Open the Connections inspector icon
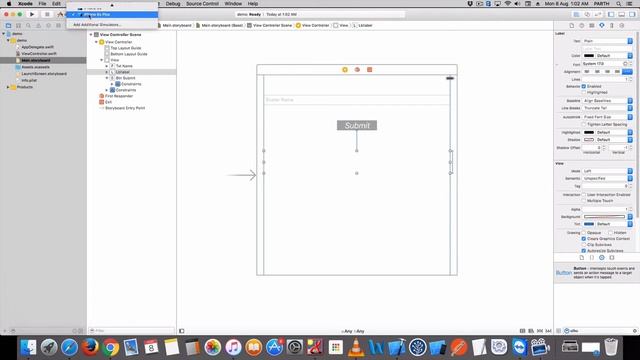This screenshot has height=360, width=640. pos(622,25)
